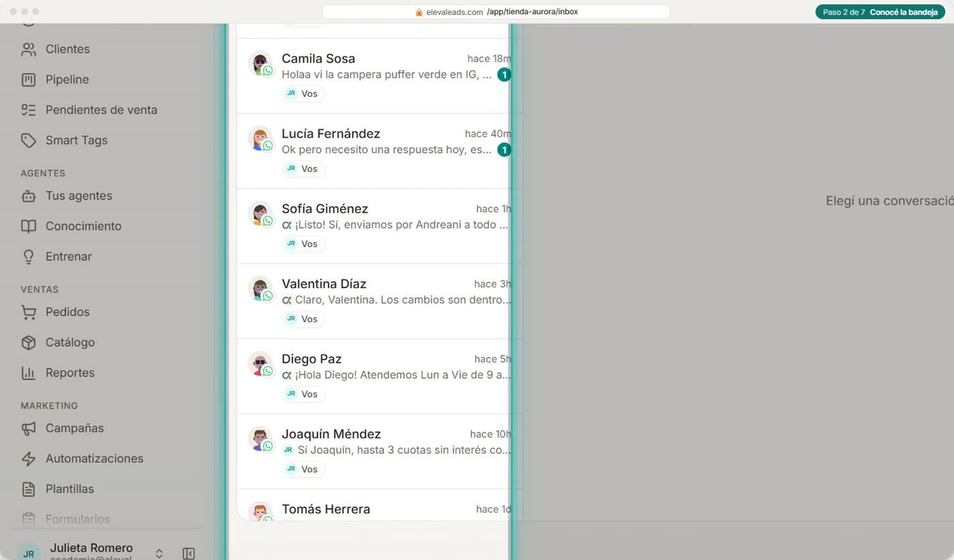Viewport: 954px width, 560px height.
Task: Open Pedidos cart icon
Action: click(29, 312)
